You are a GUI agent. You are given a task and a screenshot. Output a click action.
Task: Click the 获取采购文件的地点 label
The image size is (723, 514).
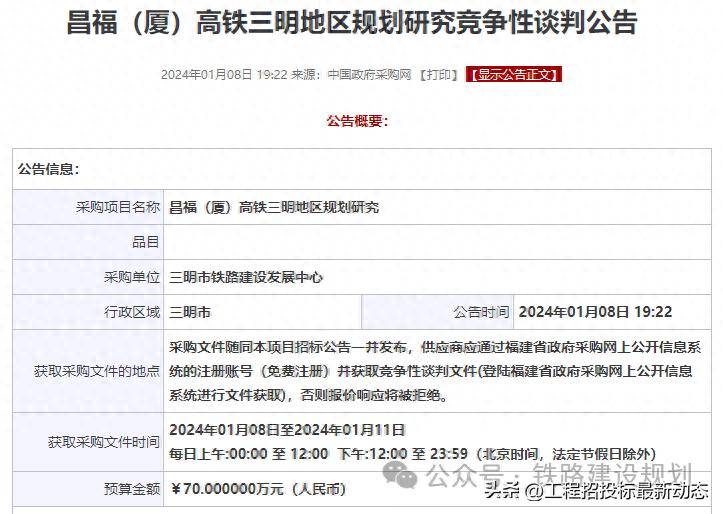(96, 371)
